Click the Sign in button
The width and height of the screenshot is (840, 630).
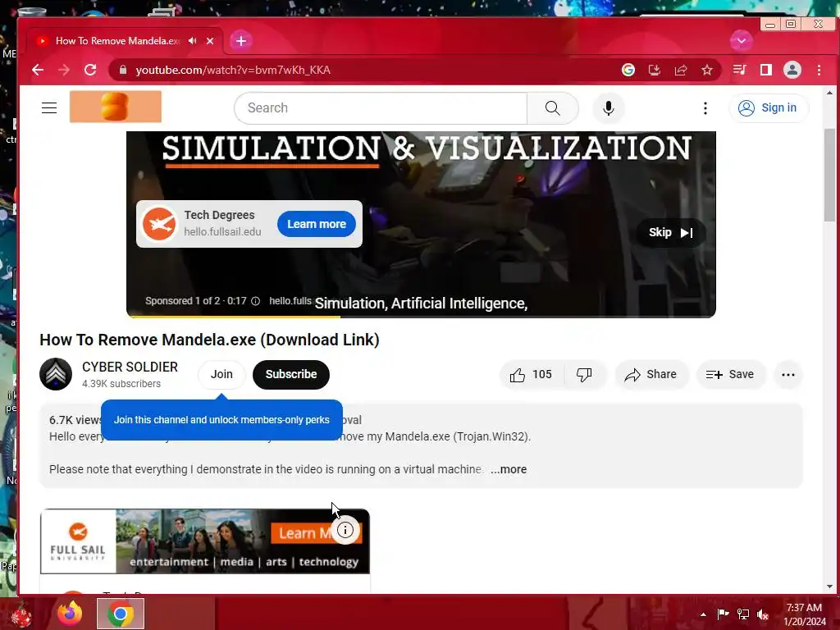(768, 107)
